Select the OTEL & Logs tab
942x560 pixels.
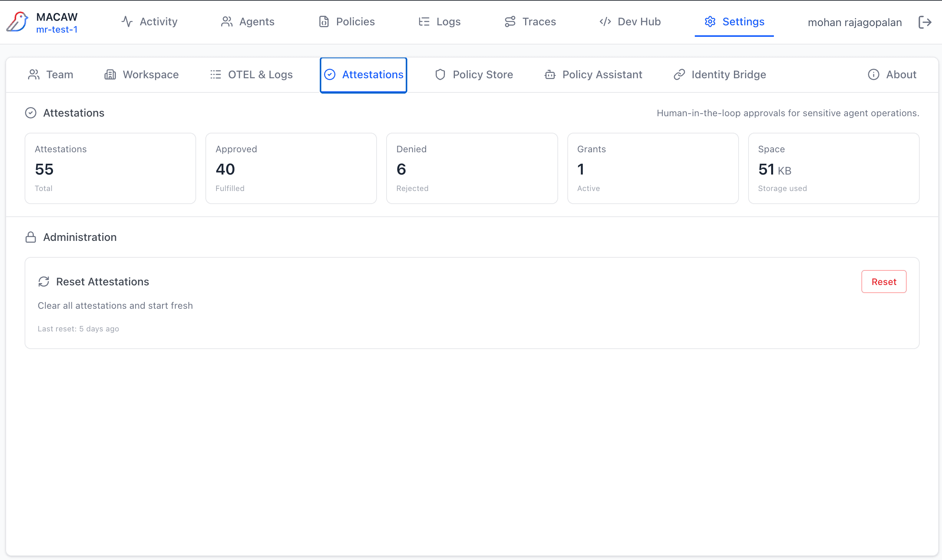click(x=252, y=74)
